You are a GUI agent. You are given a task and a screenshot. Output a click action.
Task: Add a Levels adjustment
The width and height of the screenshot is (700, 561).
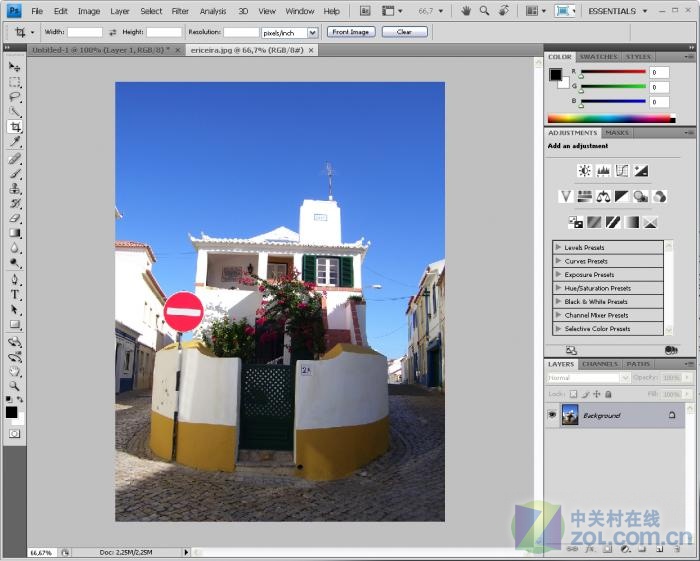603,171
